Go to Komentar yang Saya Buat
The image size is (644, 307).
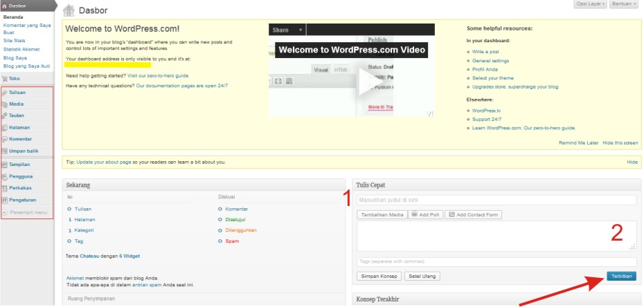point(27,28)
